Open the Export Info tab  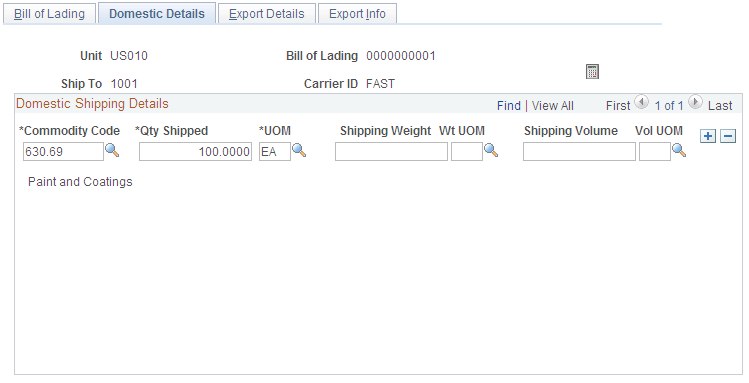357,14
